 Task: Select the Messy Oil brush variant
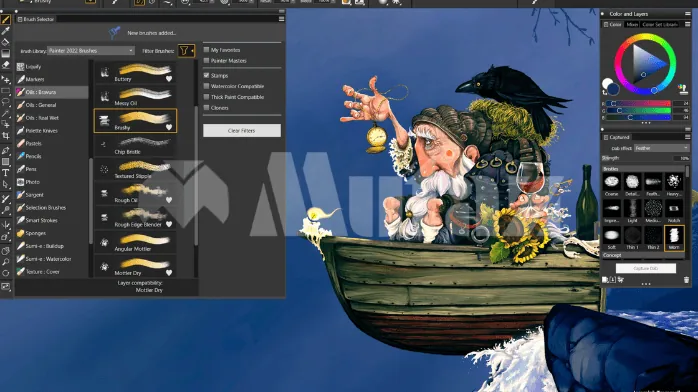[135, 97]
